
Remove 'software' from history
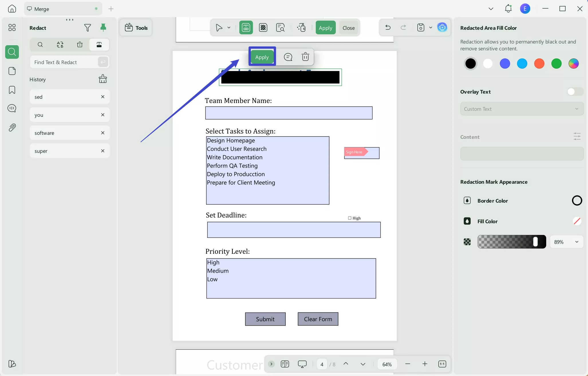click(x=103, y=133)
